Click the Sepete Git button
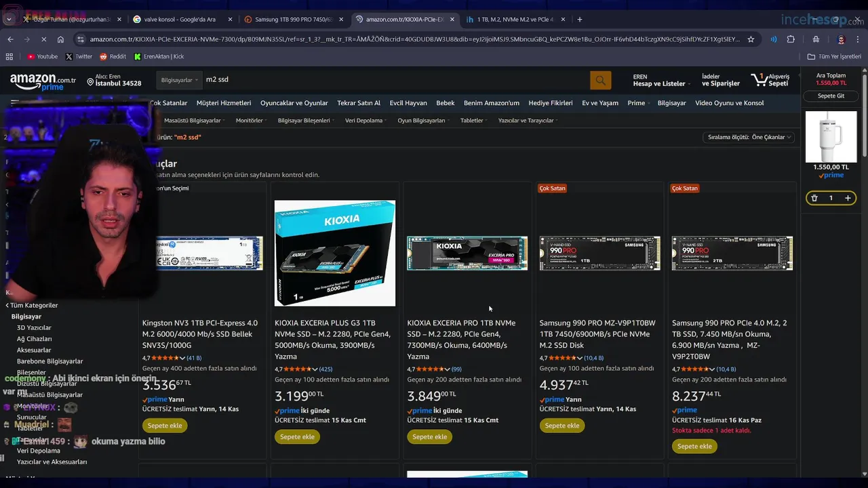The image size is (868, 488). 831,96
